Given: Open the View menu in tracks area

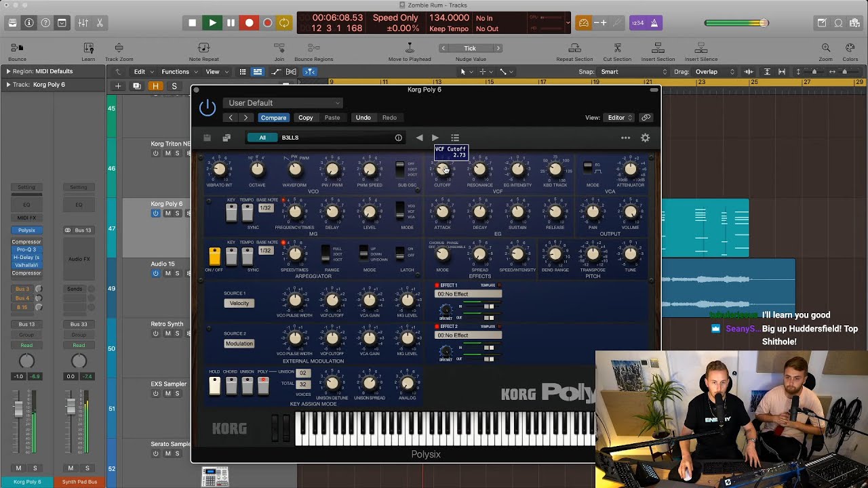Looking at the screenshot, I should tap(216, 71).
